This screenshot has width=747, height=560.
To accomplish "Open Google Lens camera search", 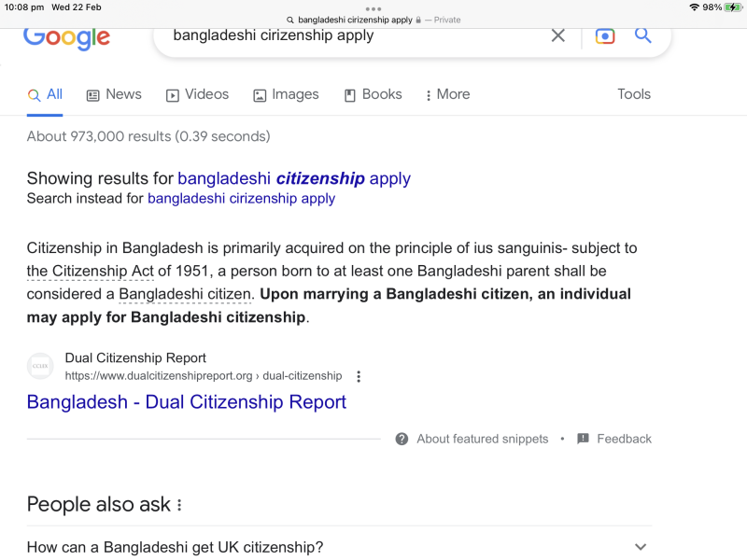I will coord(605,35).
